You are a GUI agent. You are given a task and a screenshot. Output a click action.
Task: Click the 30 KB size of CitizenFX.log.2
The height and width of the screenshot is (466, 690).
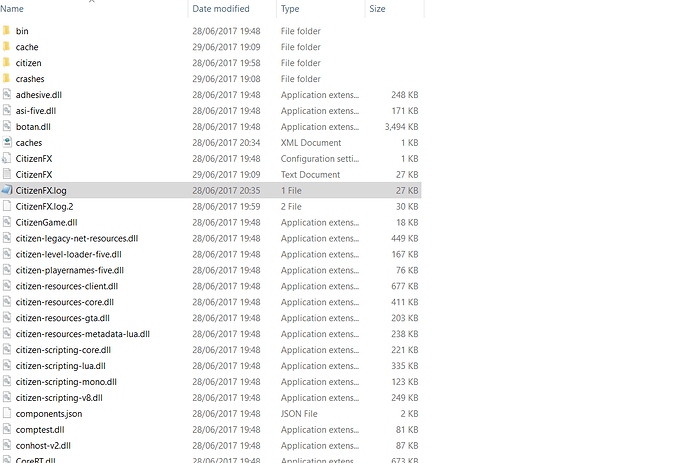pyautogui.click(x=407, y=206)
